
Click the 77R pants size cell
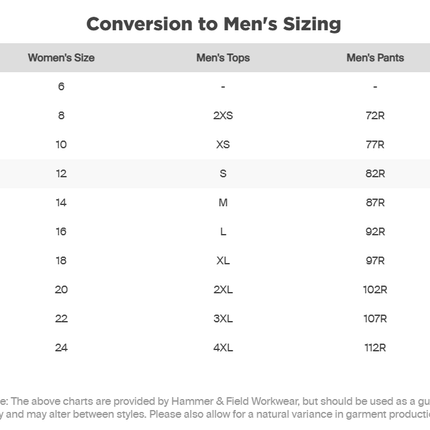[x=375, y=145]
